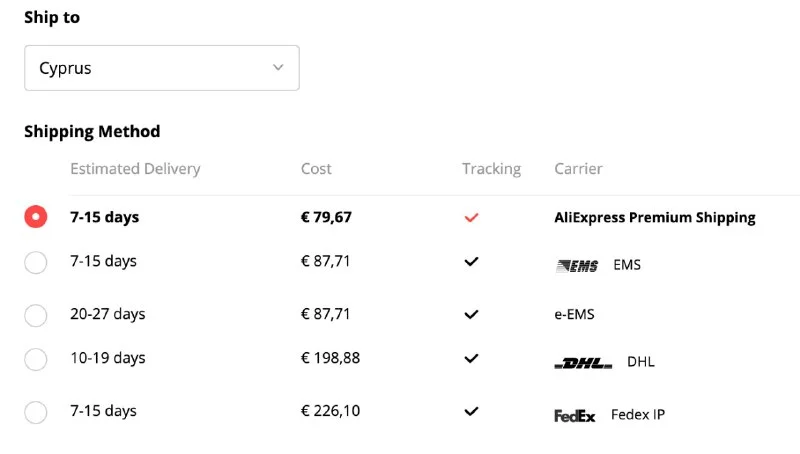Click the chevron arrow in the country selector
Viewport: 800px width, 454px height.
click(278, 68)
